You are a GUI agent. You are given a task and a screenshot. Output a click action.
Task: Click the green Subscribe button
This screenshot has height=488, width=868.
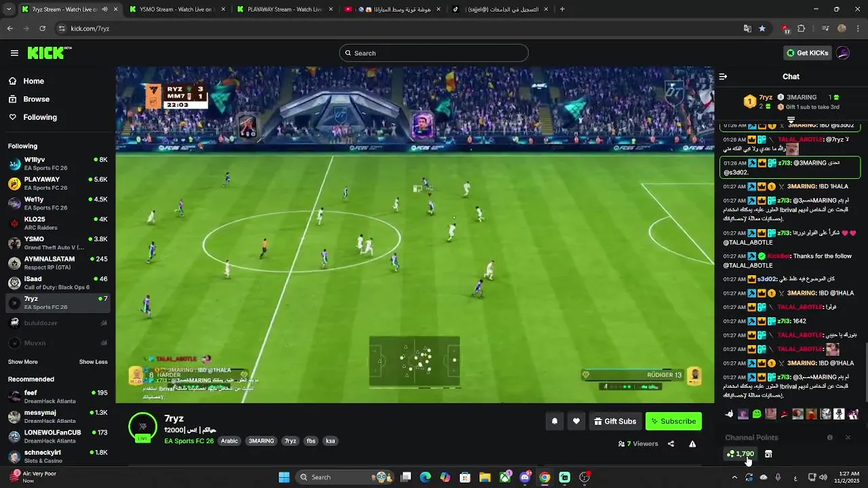point(673,422)
